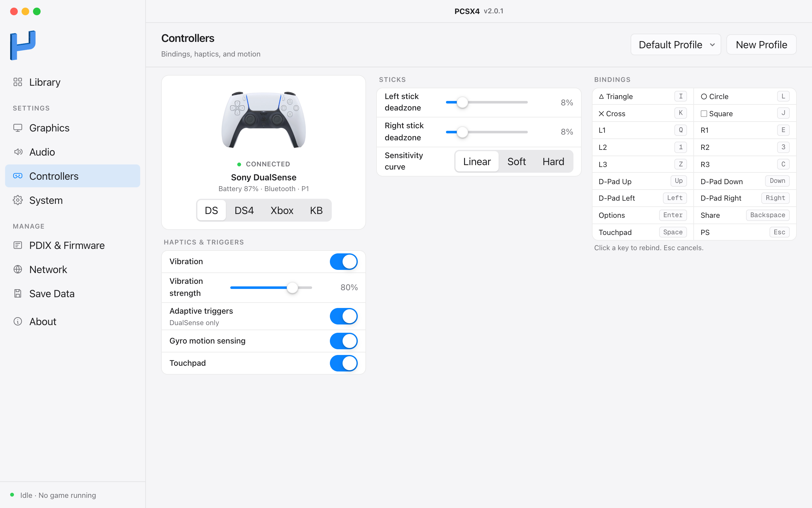Click the 80% vibration strength value
The image size is (812, 508).
pyautogui.click(x=349, y=287)
